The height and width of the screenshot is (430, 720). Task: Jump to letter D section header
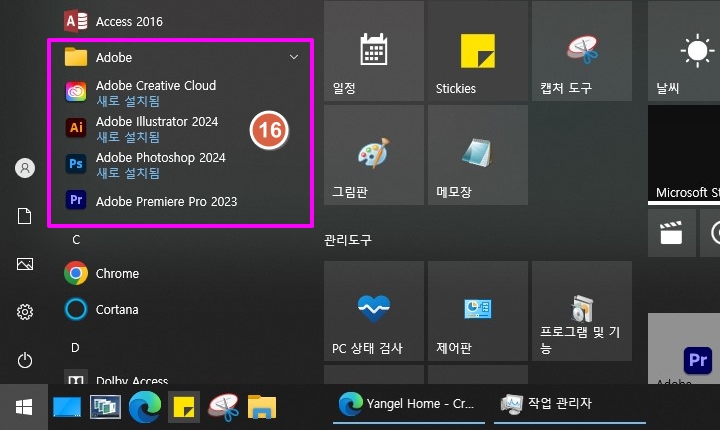pyautogui.click(x=75, y=348)
